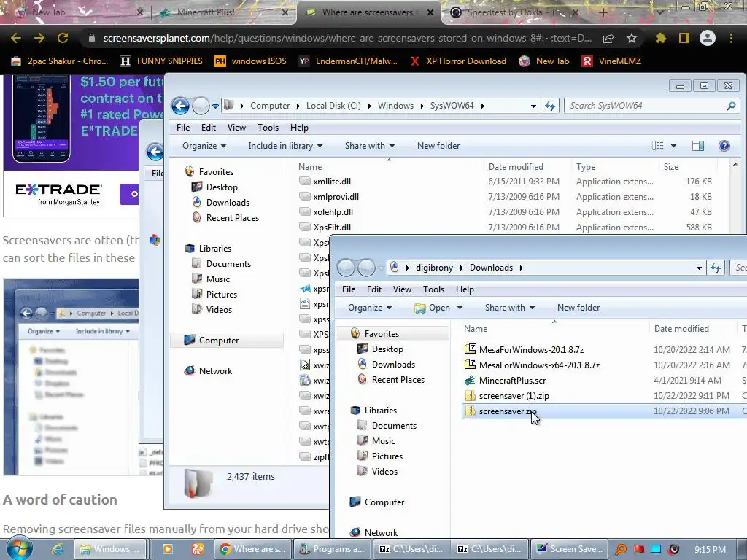Open view options dropdown arrow in SysWOW64

tap(673, 146)
